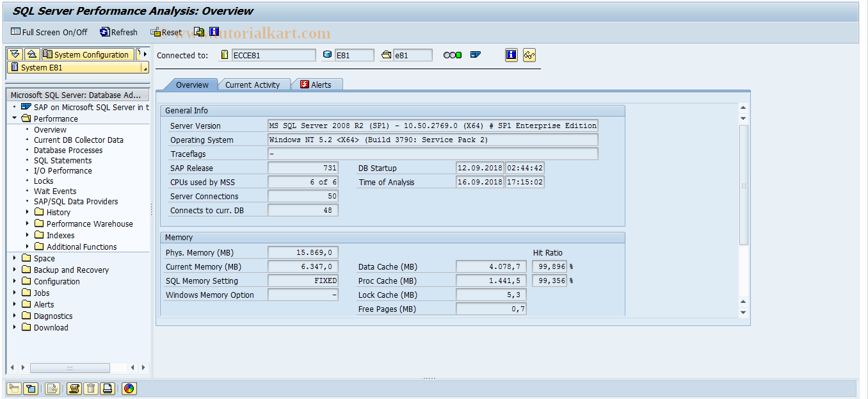The width and height of the screenshot is (868, 399).
Task: Switch to the Current Activity tab
Action: tap(252, 85)
